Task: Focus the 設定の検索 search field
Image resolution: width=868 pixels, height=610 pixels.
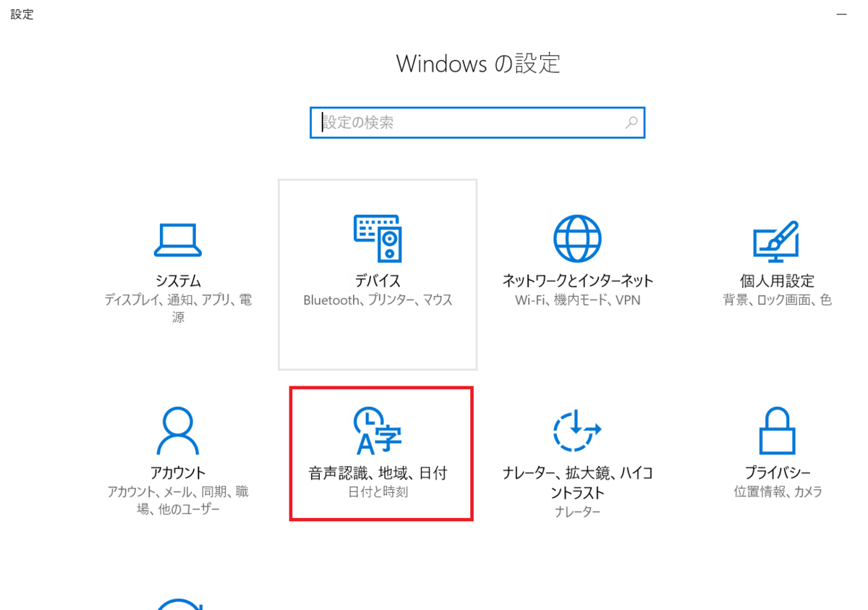Action: coord(477,122)
